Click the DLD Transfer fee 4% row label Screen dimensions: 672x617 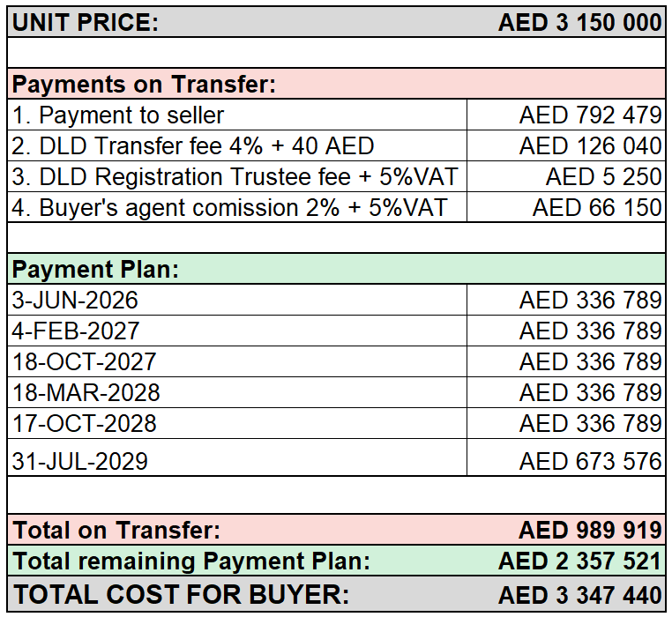(237, 145)
